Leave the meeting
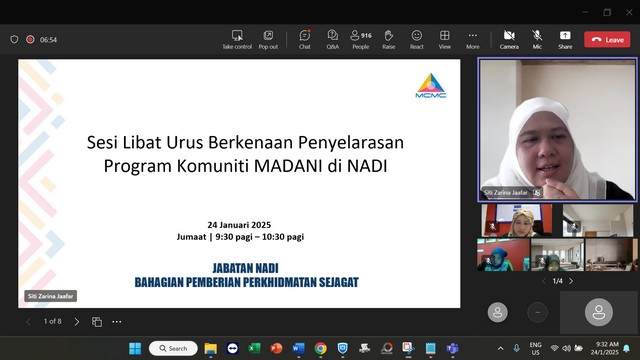The image size is (640, 360). 607,40
